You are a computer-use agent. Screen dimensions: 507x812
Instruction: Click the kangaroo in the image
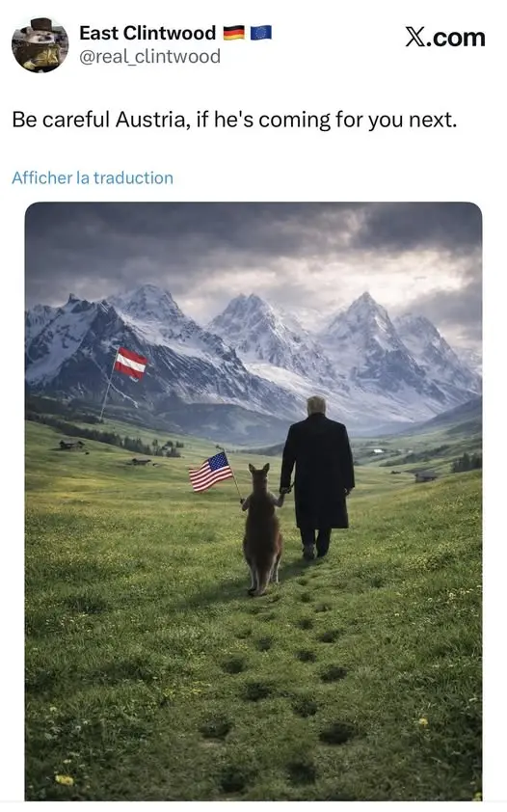pos(263,529)
